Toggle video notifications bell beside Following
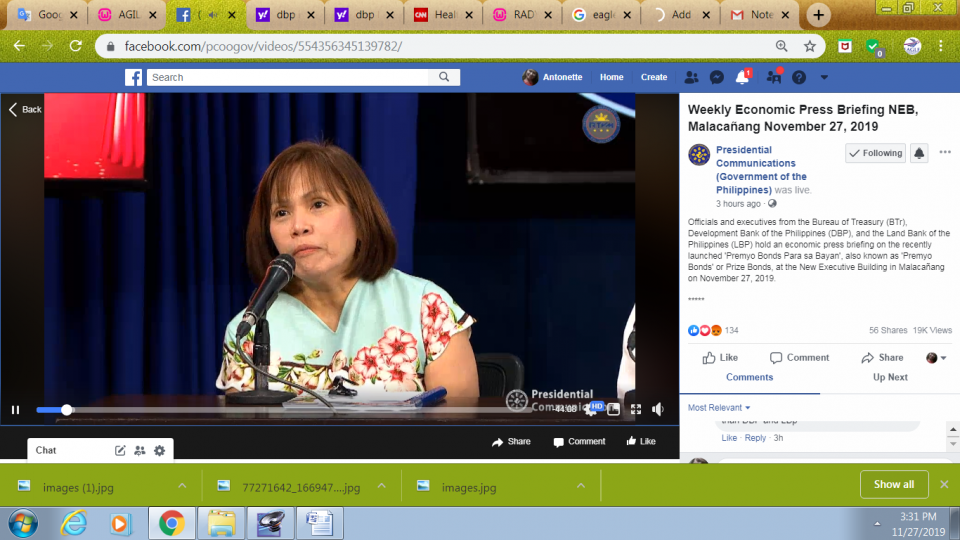The height and width of the screenshot is (540, 960). pos(918,153)
